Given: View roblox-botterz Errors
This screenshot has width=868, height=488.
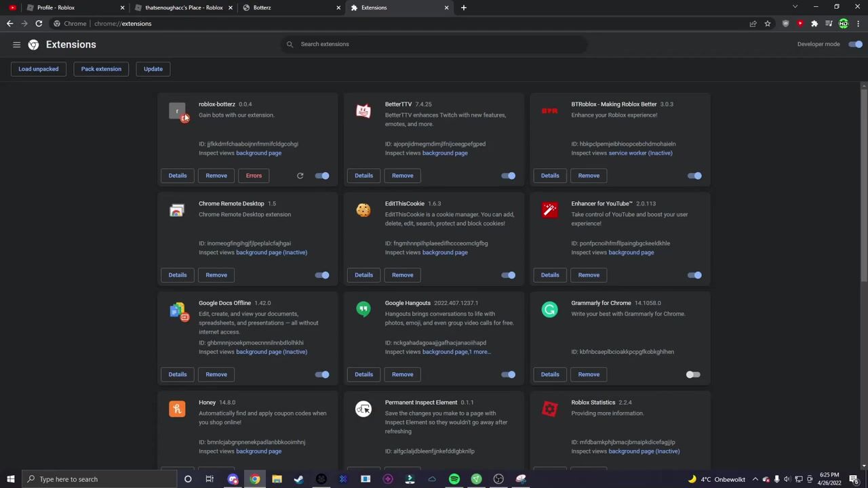Looking at the screenshot, I should click(x=254, y=176).
